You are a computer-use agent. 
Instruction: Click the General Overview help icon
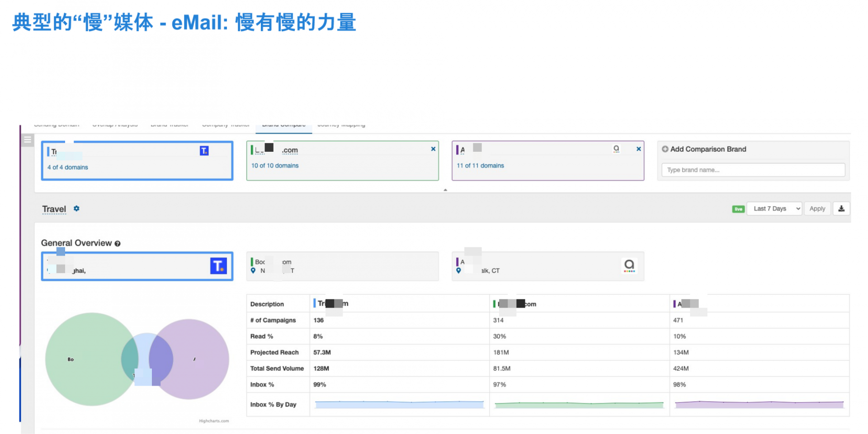tap(118, 244)
